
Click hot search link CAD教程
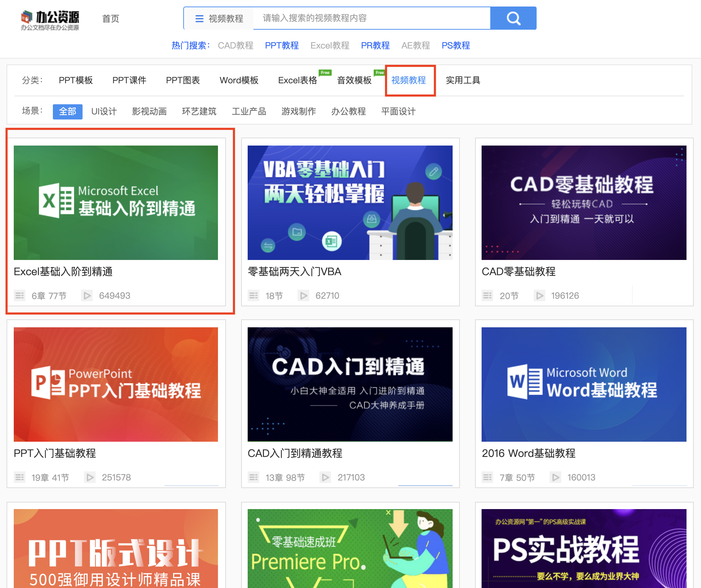click(235, 46)
